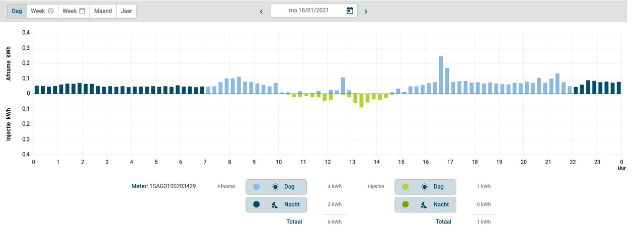Image resolution: width=644 pixels, height=228 pixels.
Task: Click the Injectie legend label
Action: click(376, 187)
